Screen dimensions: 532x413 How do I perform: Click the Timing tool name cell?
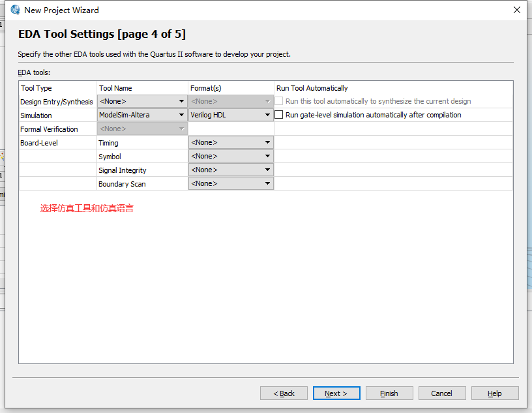[x=143, y=143]
